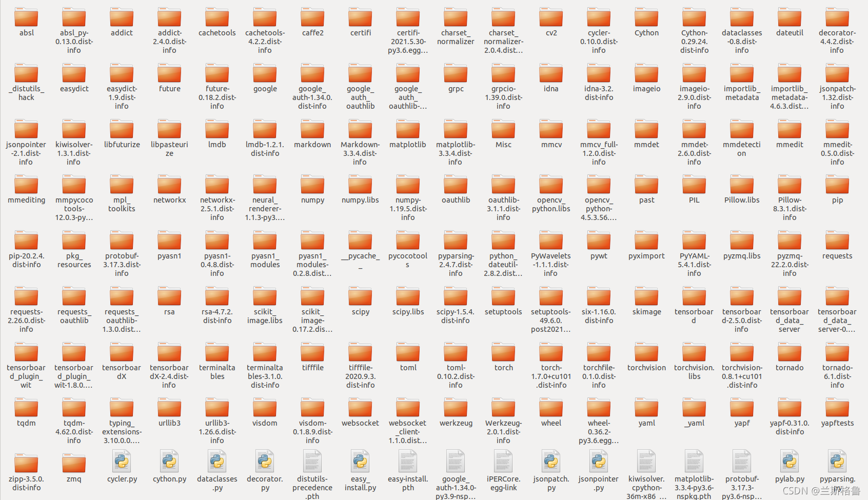Select the _yaml folder
Viewport: 868px width, 500px height.
tap(694, 408)
